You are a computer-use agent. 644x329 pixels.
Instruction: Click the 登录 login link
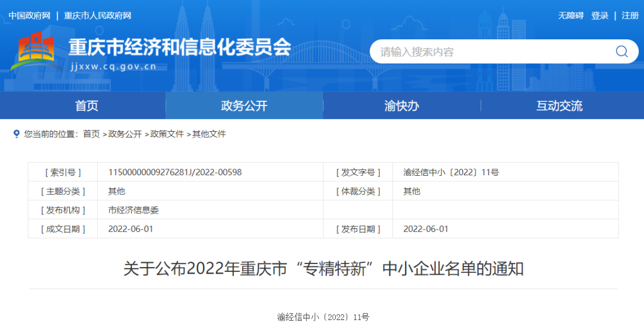tap(599, 15)
